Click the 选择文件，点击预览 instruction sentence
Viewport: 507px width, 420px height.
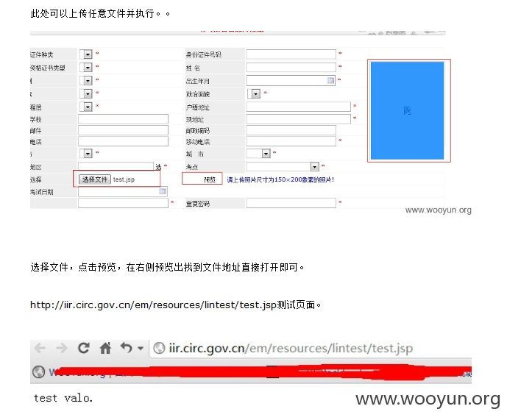167,268
